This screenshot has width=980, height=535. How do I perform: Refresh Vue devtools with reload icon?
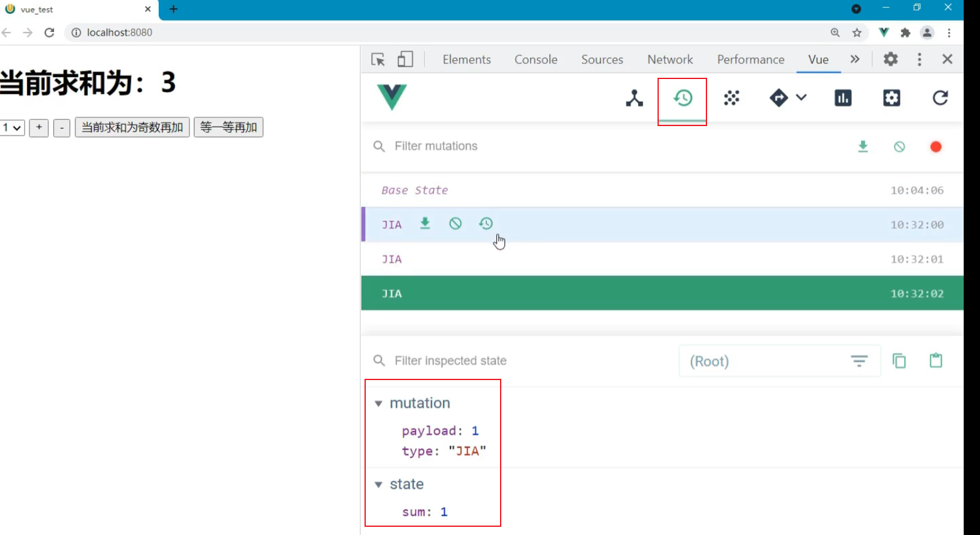click(940, 98)
